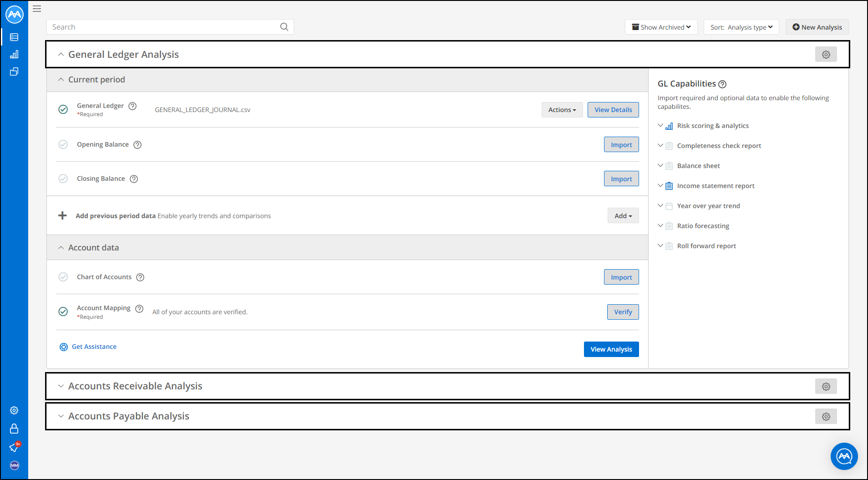Click the MindBridge logo in the sidebar
The image size is (868, 480).
[x=15, y=15]
